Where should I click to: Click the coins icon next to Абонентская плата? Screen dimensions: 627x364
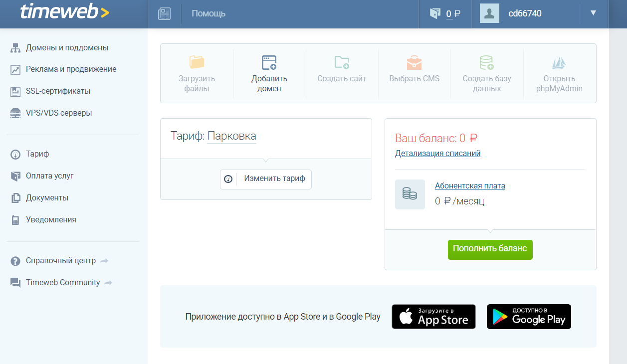(x=410, y=194)
